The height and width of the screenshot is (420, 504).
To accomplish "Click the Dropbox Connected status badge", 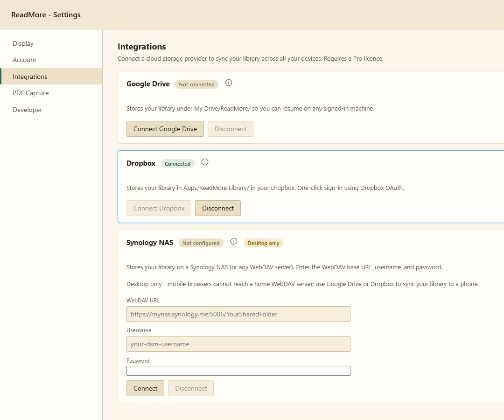I will point(178,164).
